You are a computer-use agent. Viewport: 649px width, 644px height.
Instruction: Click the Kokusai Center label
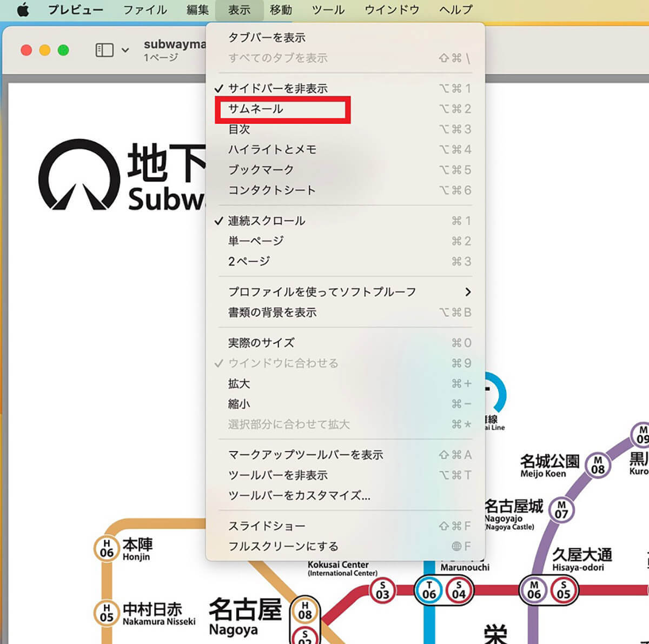coord(342,568)
